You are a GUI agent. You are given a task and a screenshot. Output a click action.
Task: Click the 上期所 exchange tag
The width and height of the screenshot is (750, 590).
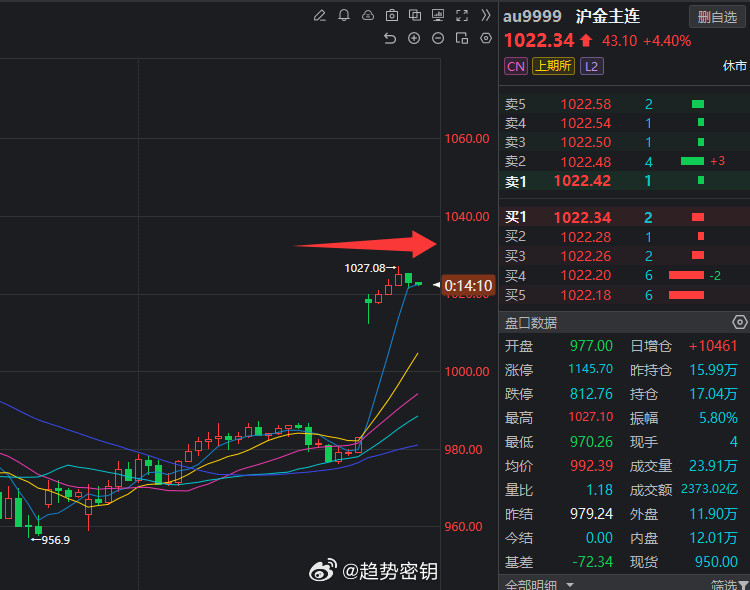[553, 66]
